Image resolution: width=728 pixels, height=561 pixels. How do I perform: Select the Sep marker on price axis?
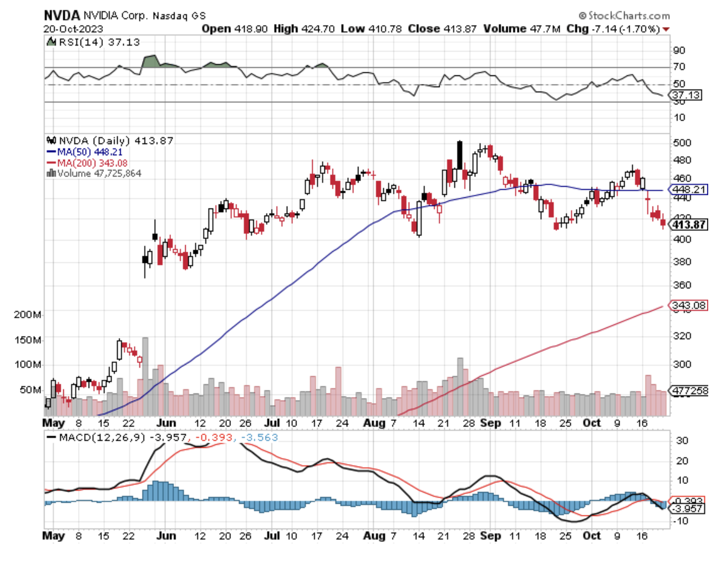click(x=490, y=423)
